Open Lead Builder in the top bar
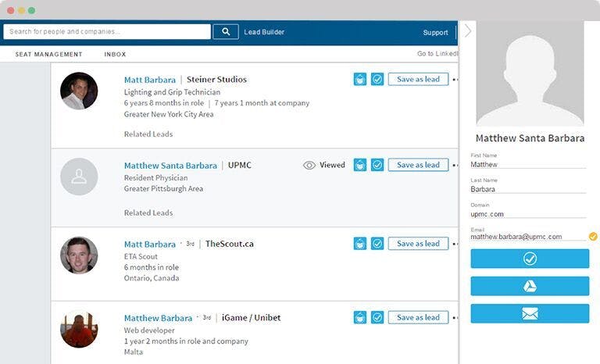Image resolution: width=600 pixels, height=364 pixels. tap(264, 32)
